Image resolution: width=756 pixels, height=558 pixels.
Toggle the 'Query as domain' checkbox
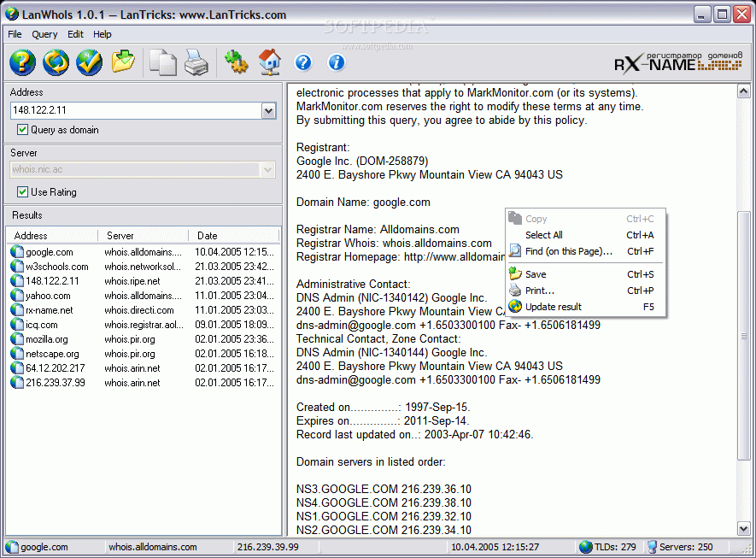[22, 130]
